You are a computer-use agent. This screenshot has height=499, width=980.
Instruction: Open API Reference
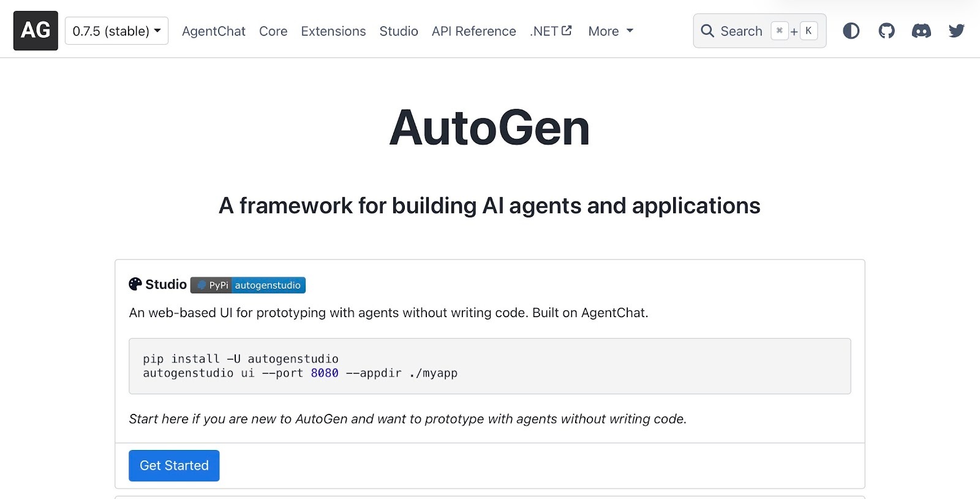474,31
